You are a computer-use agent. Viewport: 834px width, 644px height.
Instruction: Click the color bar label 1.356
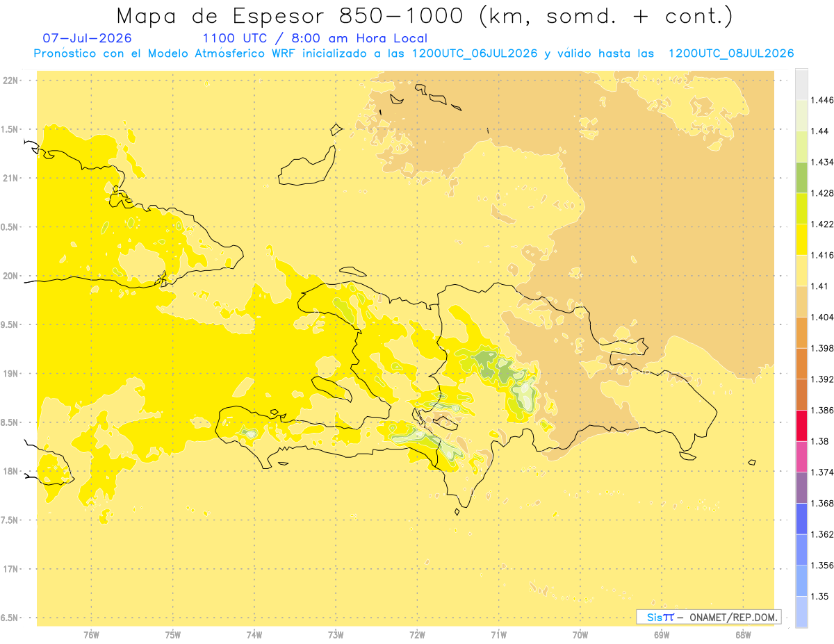click(x=822, y=565)
